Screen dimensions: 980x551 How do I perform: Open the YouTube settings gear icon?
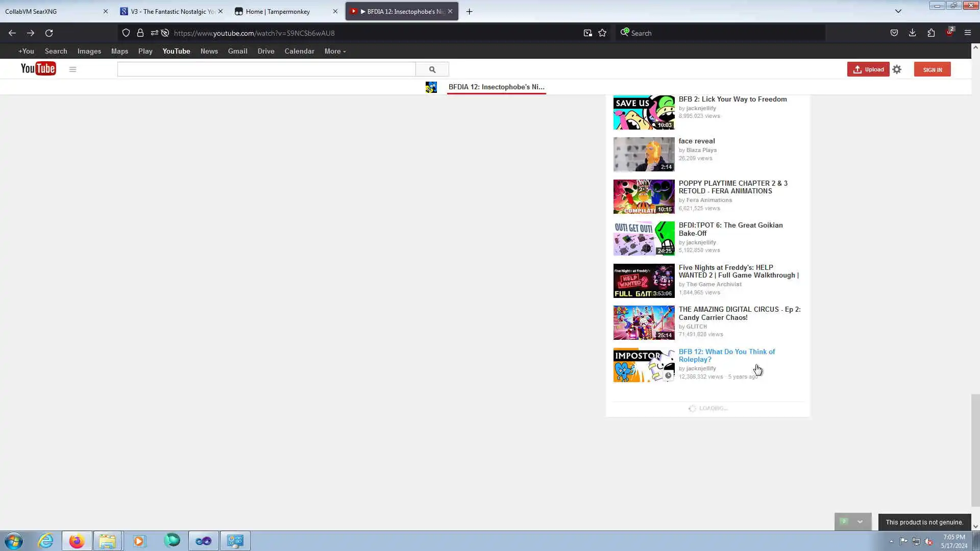[x=897, y=69]
